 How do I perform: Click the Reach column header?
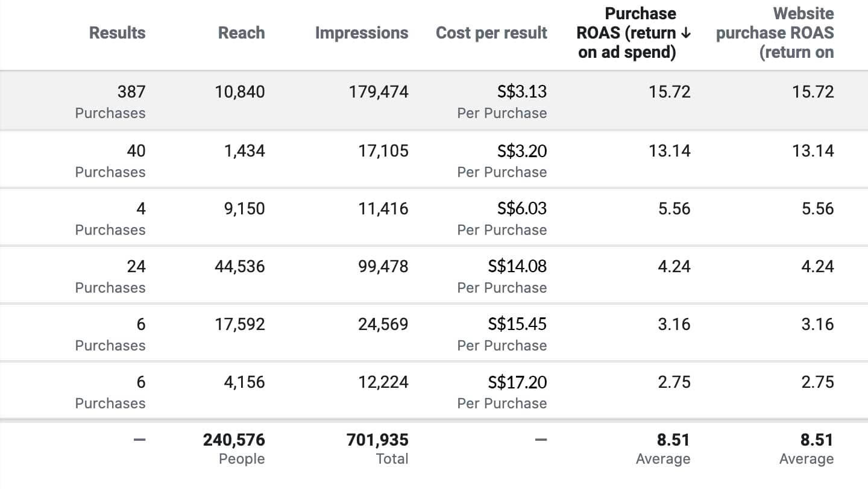[x=241, y=33]
